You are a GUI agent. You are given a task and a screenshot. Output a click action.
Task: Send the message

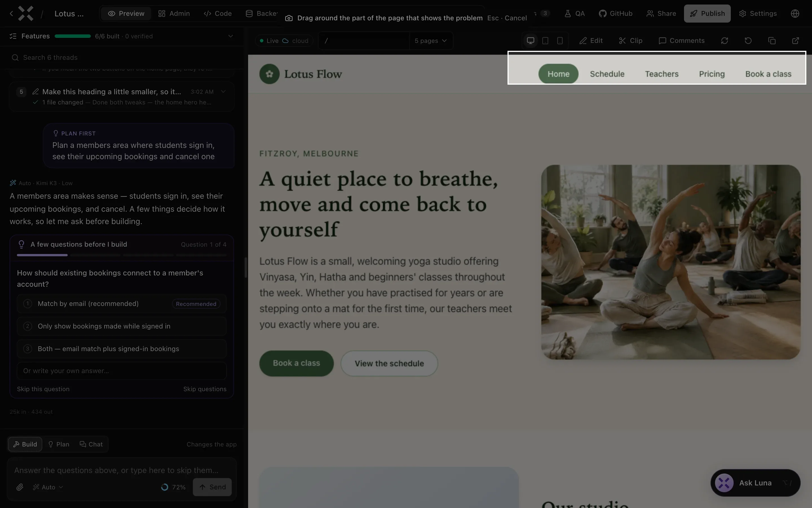click(x=212, y=487)
